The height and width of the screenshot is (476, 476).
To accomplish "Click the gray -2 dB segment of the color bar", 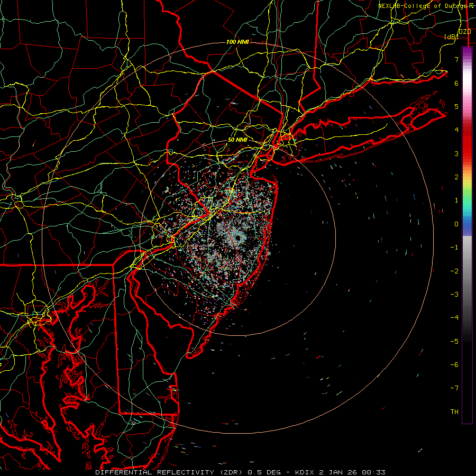I will pyautogui.click(x=467, y=271).
